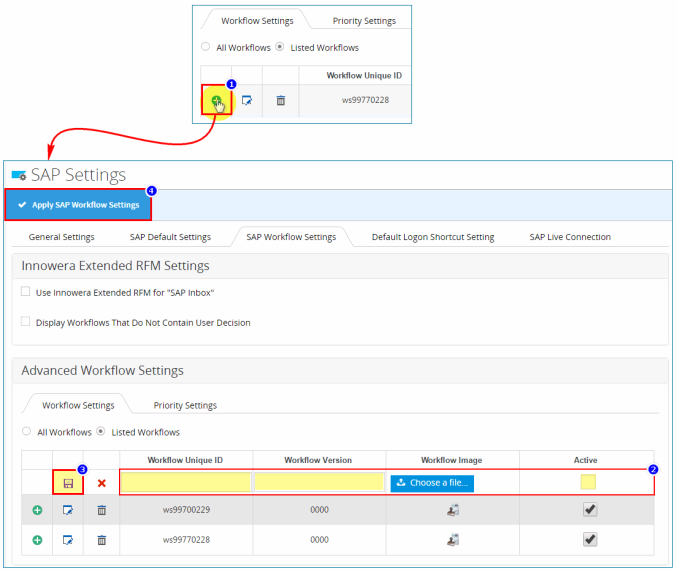This screenshot has width=677, height=572.
Task: Switch to SAP Workflow Settings tab
Action: pyautogui.click(x=291, y=237)
